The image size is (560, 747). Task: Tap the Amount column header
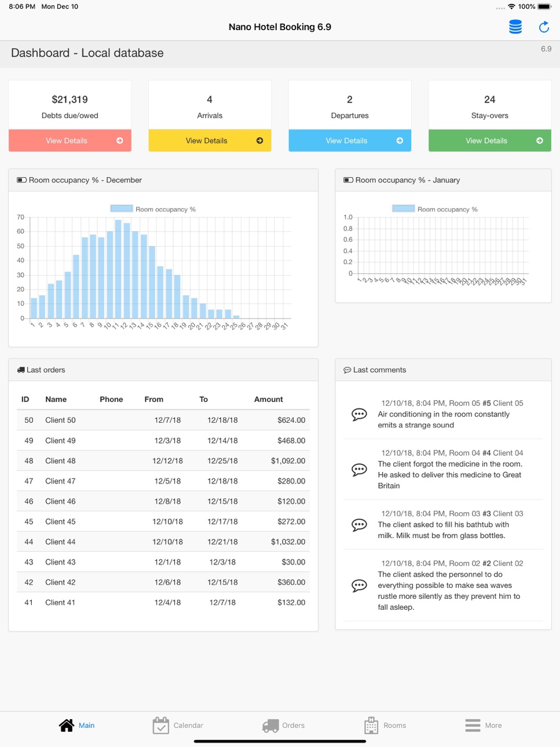click(x=269, y=400)
